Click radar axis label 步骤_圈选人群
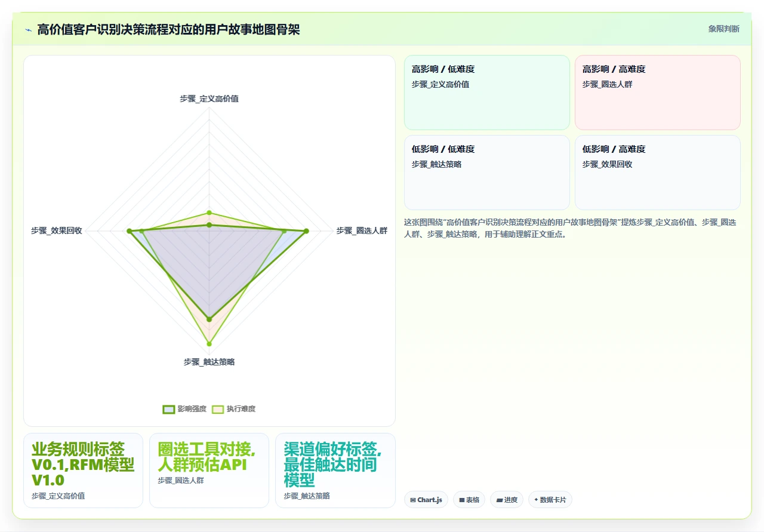764x532 pixels. coord(362,230)
